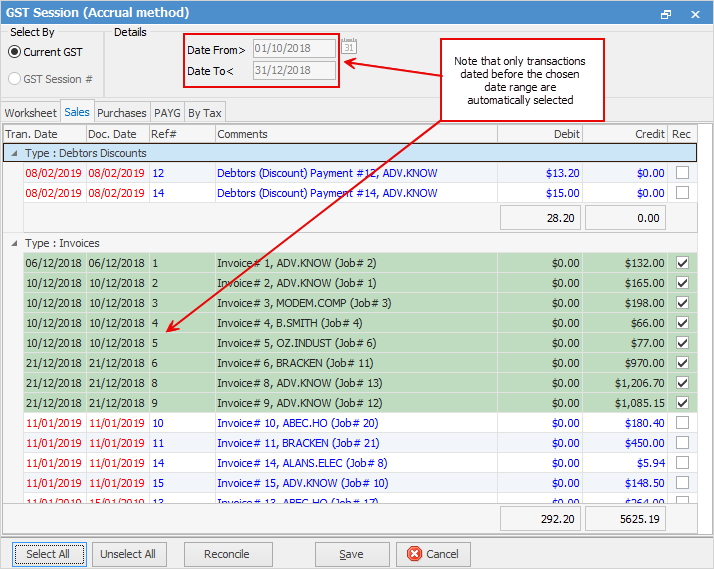Tick Rec checkbox for Invoice# 10 ABEC.HO
This screenshot has height=569, width=714.
pyautogui.click(x=682, y=423)
